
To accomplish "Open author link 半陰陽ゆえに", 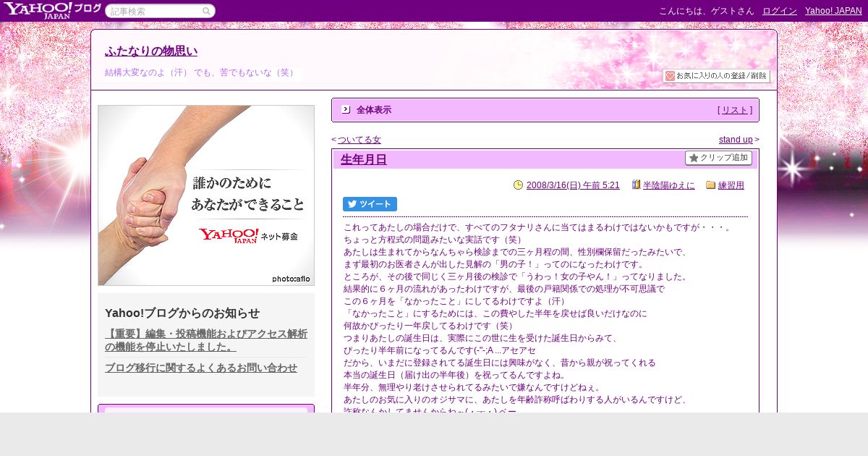I will [x=669, y=185].
